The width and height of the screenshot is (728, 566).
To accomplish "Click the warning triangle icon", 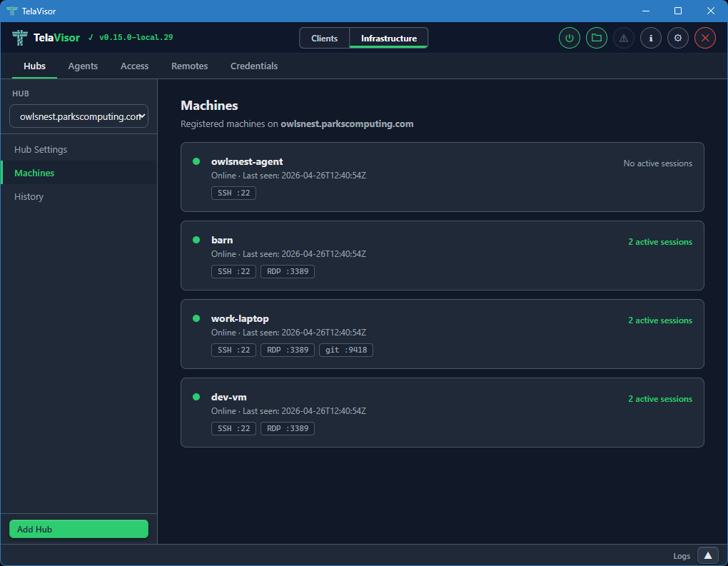I will click(x=624, y=38).
